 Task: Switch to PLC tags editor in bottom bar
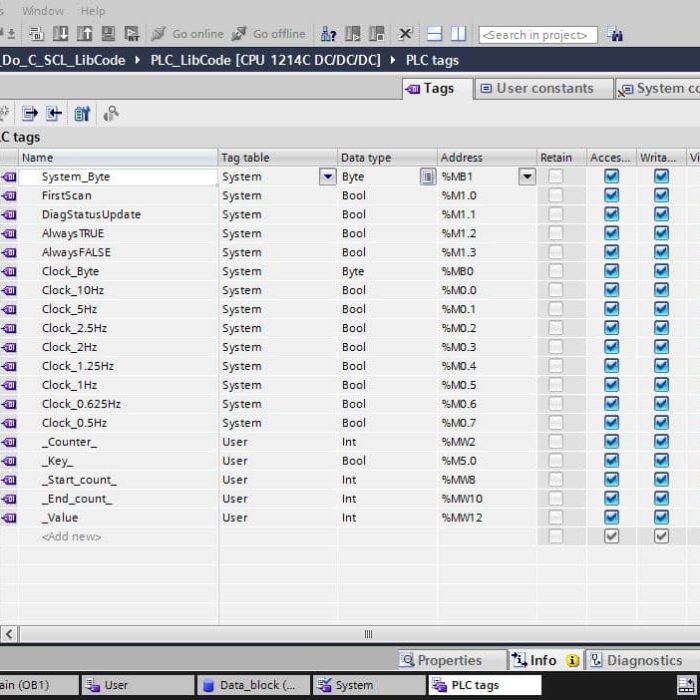pyautogui.click(x=485, y=685)
